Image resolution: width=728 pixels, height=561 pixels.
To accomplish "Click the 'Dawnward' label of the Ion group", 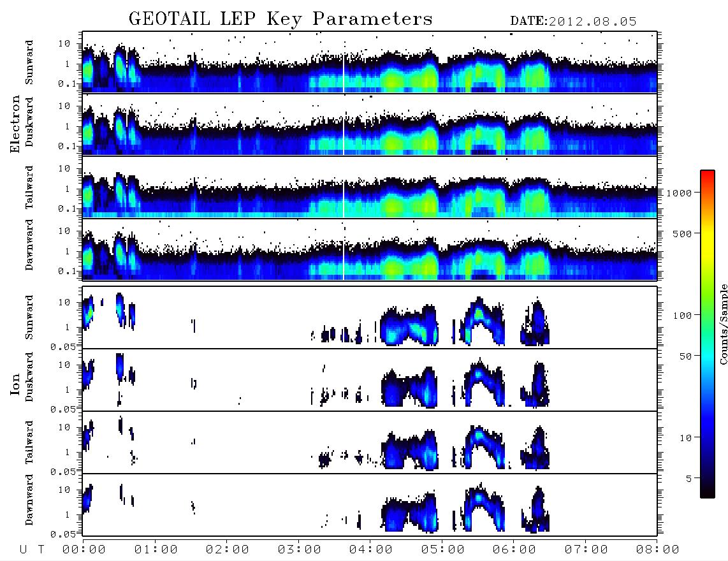I will (29, 500).
